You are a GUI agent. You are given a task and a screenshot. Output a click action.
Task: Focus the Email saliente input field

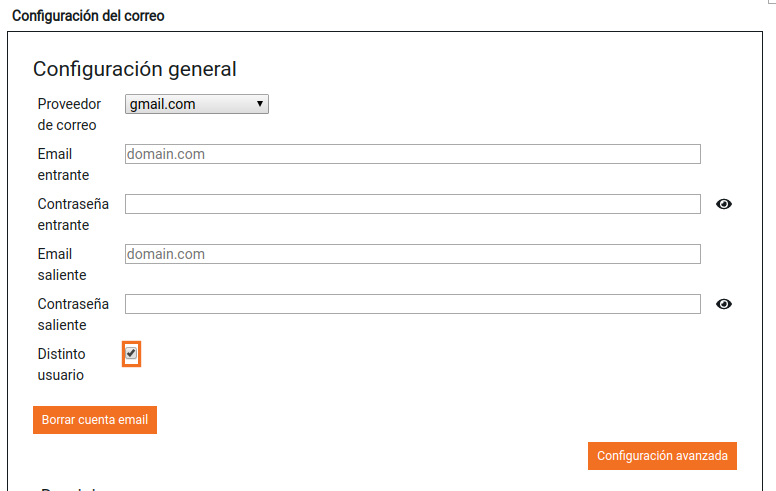(412, 254)
